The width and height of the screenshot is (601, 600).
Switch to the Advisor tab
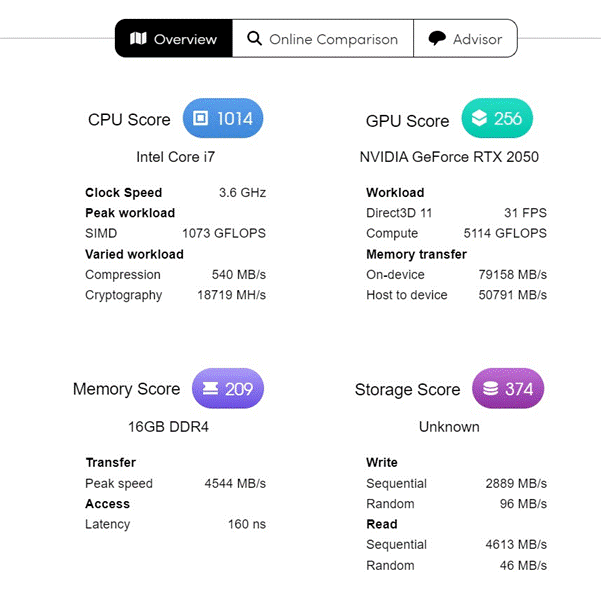465,39
